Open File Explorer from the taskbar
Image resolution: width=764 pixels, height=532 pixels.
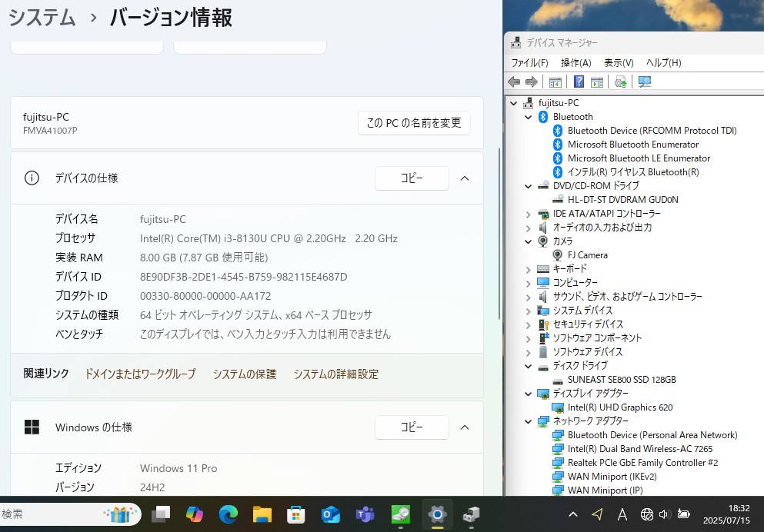tap(262, 514)
